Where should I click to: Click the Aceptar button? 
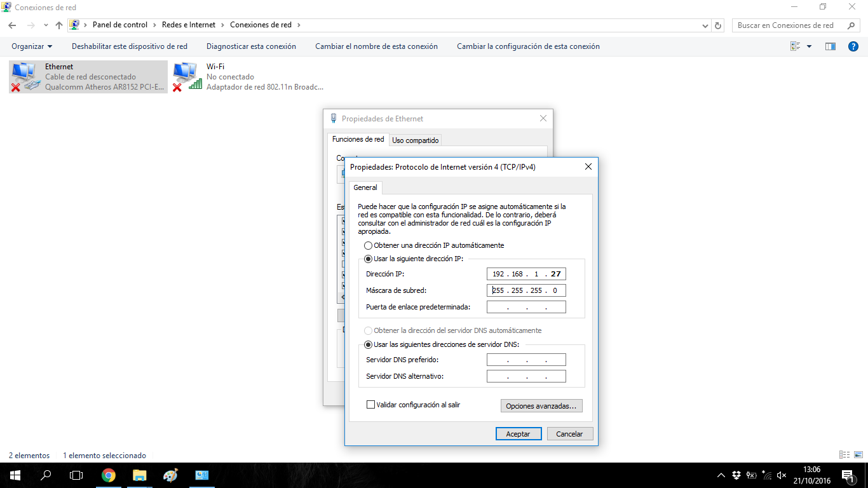518,434
